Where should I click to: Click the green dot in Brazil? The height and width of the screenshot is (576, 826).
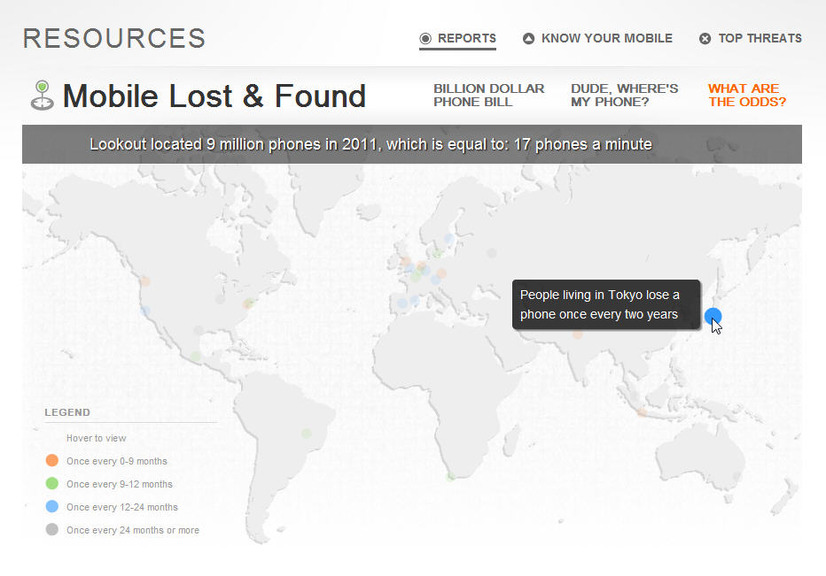tap(306, 433)
